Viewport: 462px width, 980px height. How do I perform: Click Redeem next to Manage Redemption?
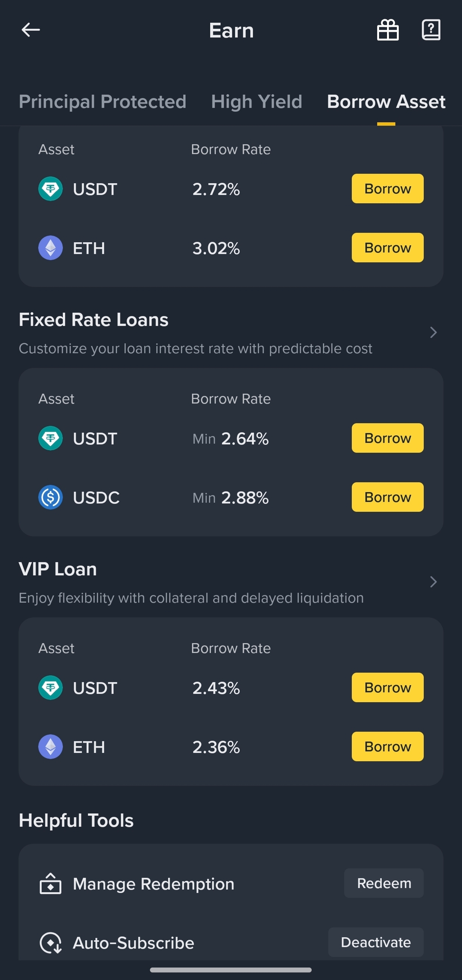(384, 883)
